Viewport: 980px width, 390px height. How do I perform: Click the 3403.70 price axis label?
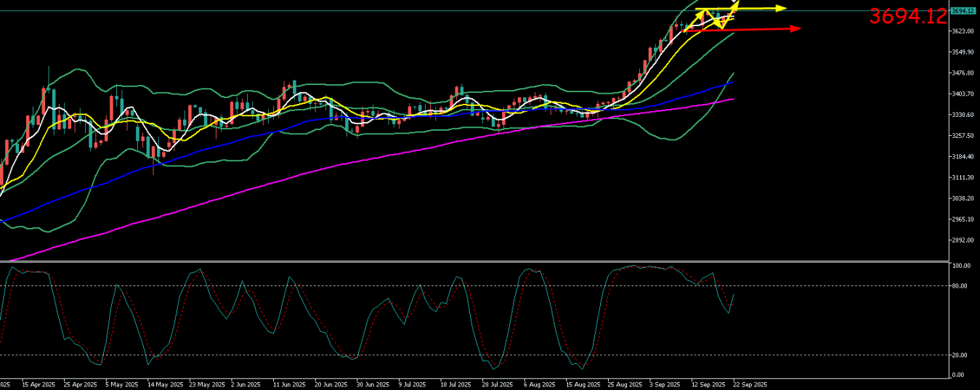962,94
